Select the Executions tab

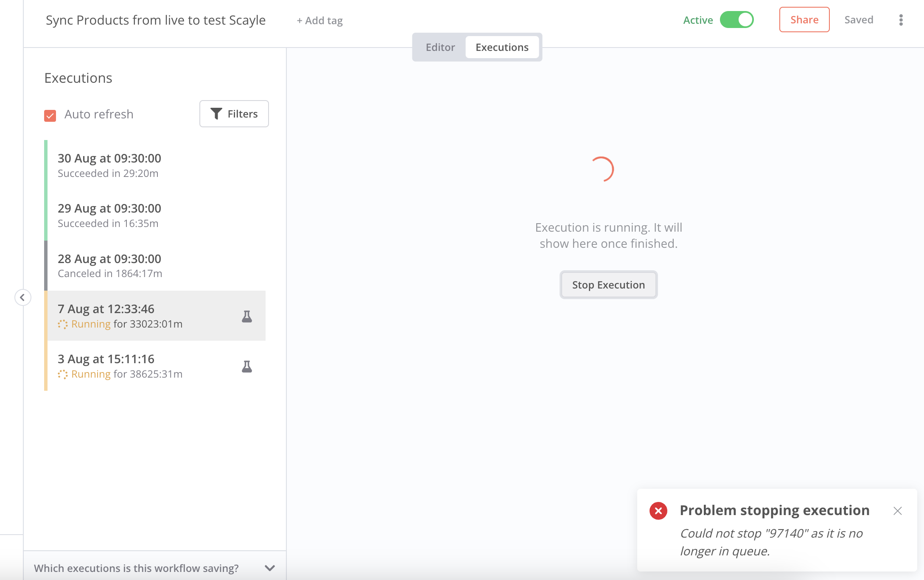coord(502,47)
